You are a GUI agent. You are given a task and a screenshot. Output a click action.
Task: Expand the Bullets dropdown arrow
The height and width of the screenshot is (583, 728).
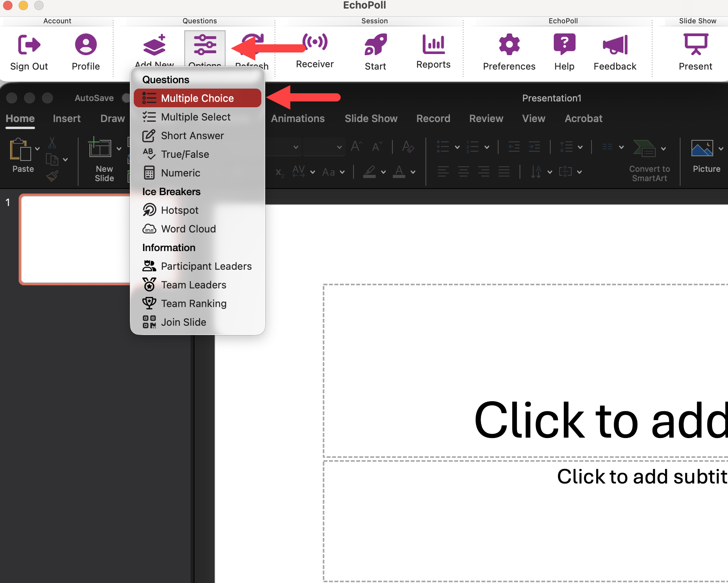click(x=457, y=147)
